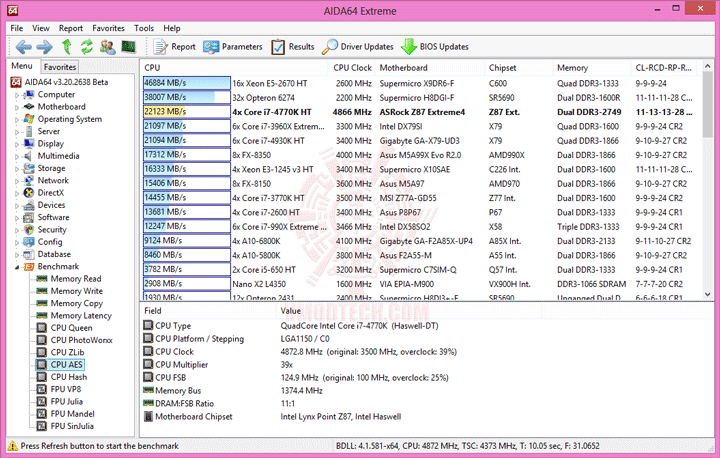Expand the Server tree node
Image resolution: width=720 pixels, height=458 pixels.
click(17, 132)
